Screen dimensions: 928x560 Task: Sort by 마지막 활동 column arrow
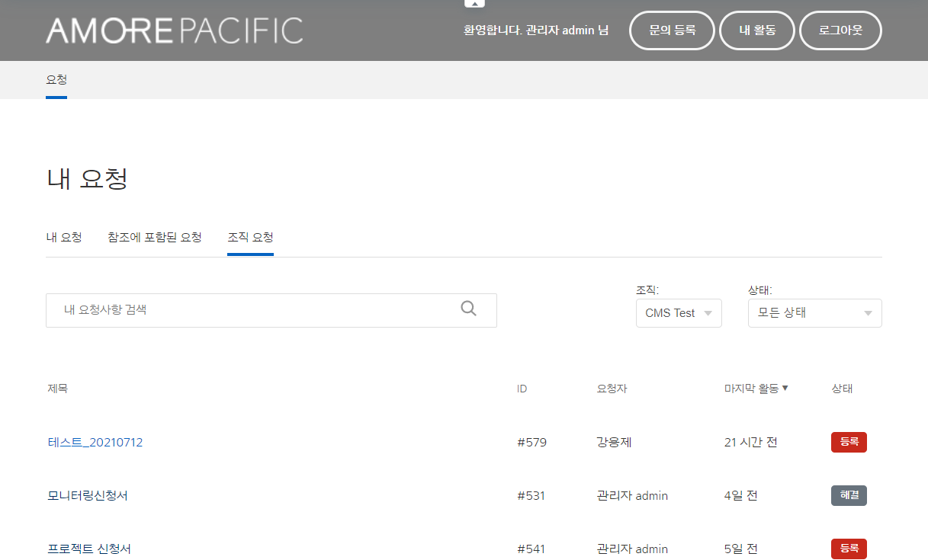(x=785, y=389)
